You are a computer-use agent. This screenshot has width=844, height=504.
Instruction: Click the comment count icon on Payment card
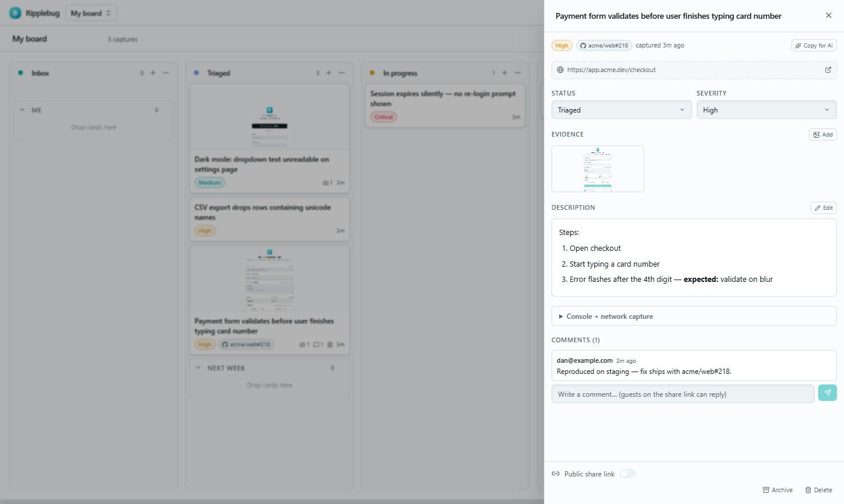click(318, 345)
